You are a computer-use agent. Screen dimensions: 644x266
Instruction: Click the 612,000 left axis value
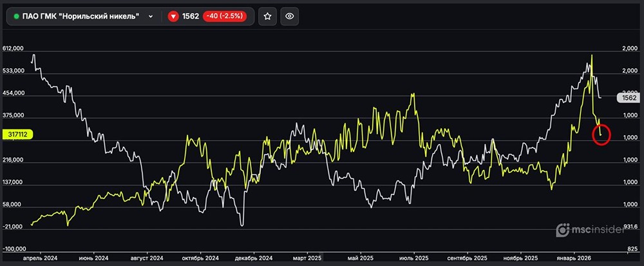click(x=14, y=49)
